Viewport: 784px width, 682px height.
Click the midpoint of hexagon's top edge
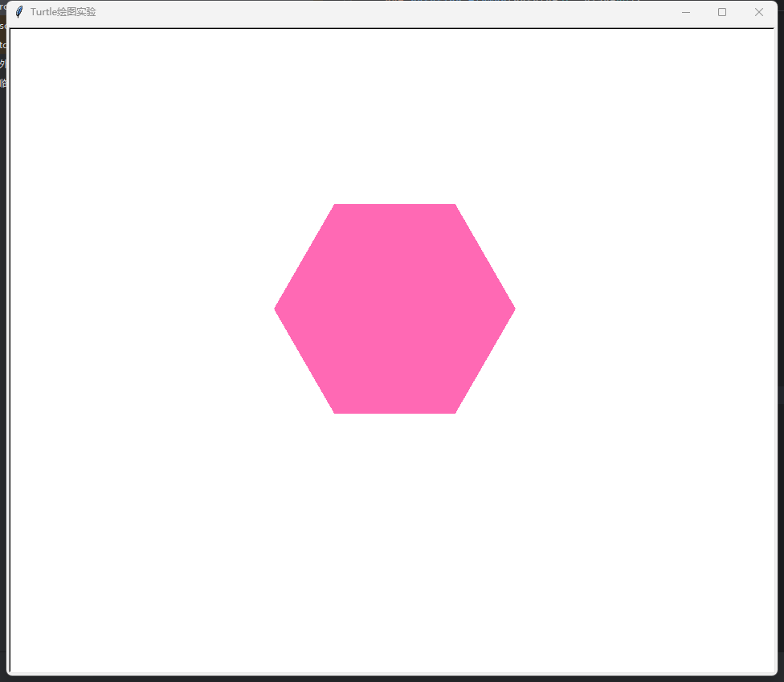point(394,206)
